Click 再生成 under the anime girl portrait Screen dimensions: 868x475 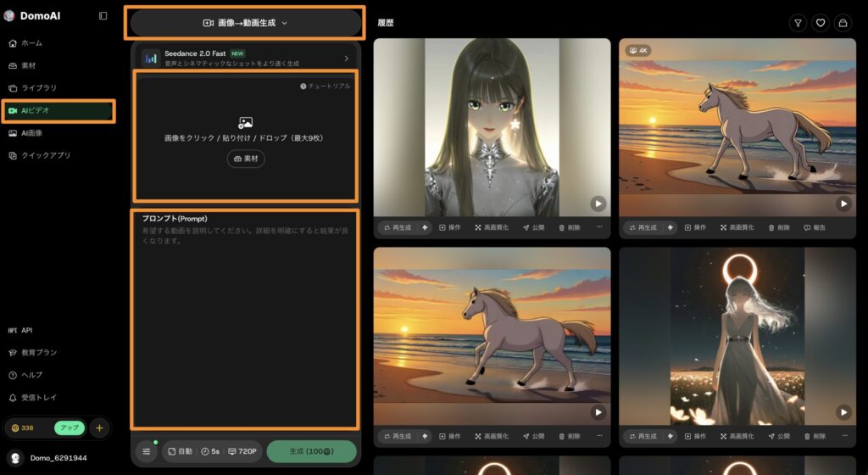tap(398, 227)
